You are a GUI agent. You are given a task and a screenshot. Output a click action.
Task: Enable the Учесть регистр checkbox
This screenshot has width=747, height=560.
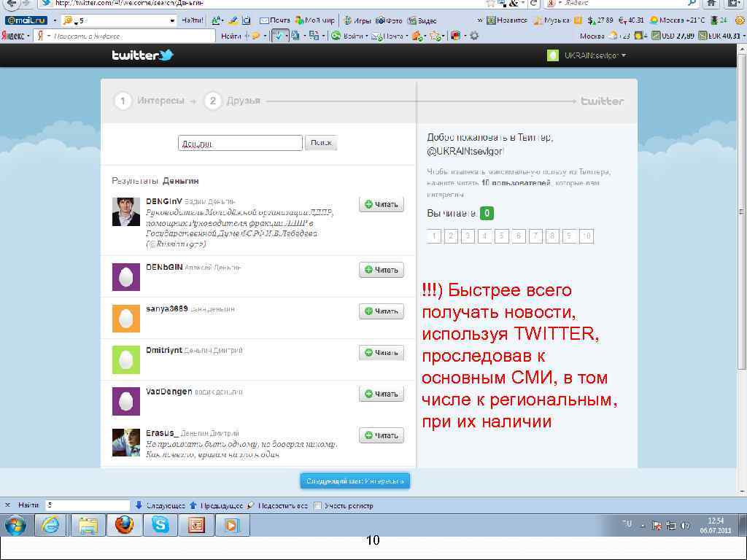click(319, 504)
